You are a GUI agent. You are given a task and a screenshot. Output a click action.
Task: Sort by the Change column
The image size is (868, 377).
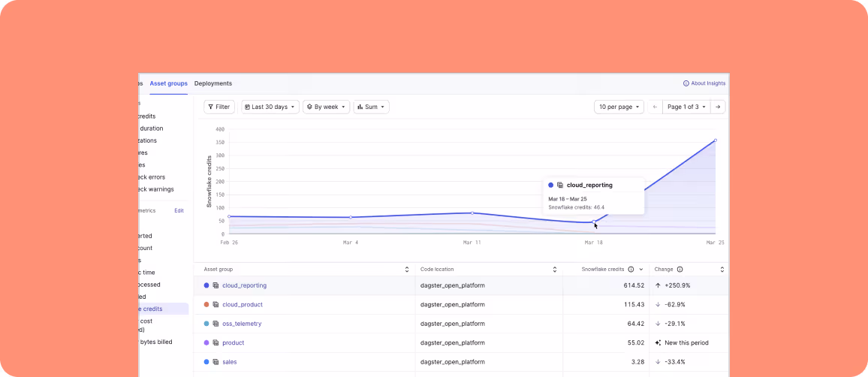tap(722, 270)
